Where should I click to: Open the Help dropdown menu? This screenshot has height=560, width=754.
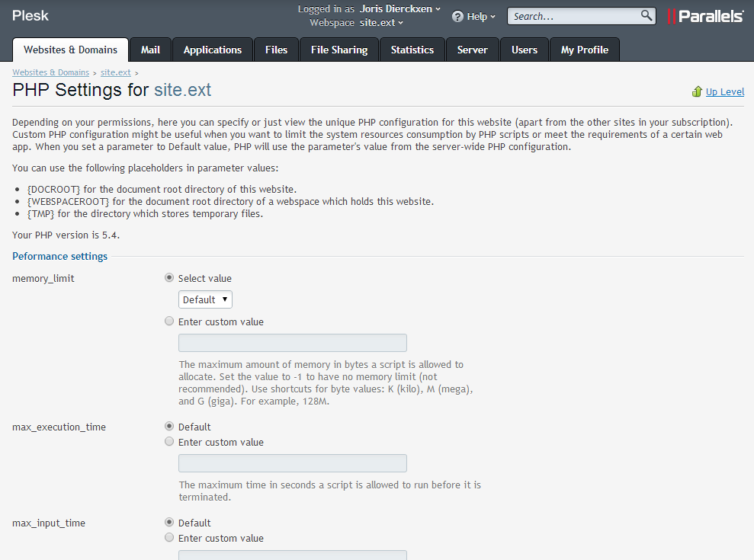(x=480, y=16)
